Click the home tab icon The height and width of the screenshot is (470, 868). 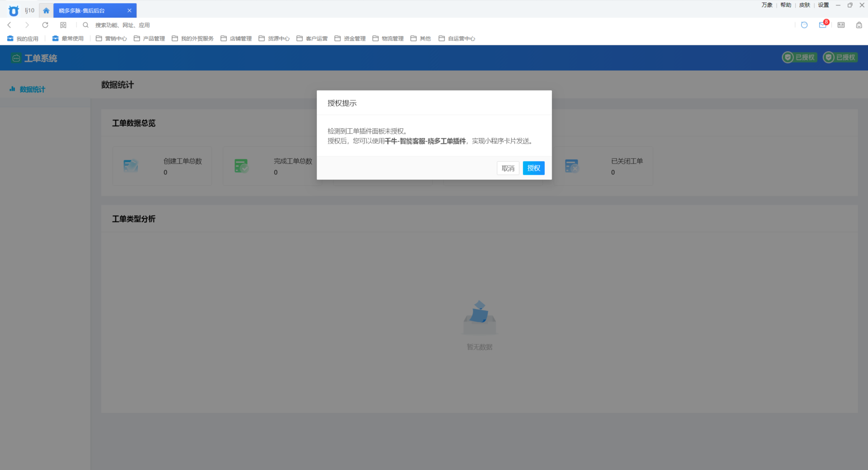click(x=46, y=10)
